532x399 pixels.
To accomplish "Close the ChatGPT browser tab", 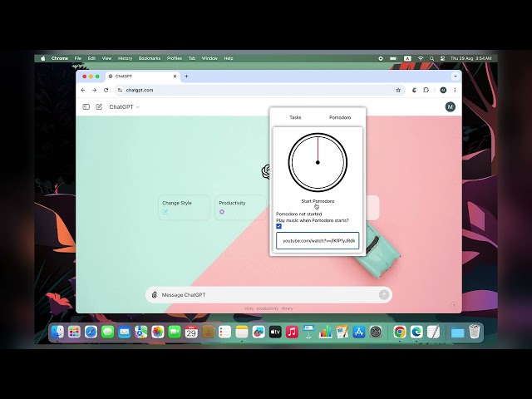I will 175,76.
